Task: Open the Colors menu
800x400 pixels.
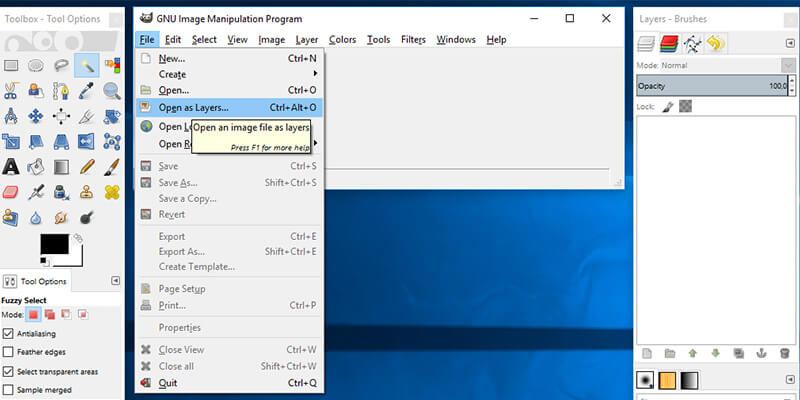Action: coord(342,39)
